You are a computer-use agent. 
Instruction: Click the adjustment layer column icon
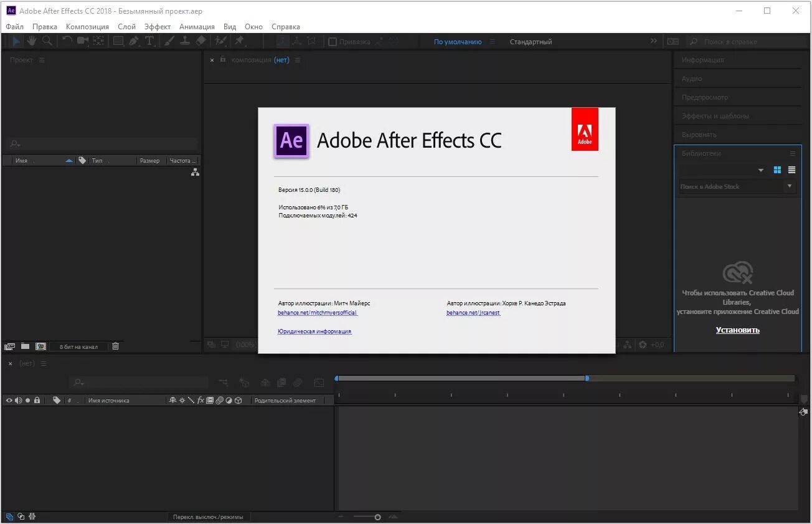pyautogui.click(x=229, y=400)
